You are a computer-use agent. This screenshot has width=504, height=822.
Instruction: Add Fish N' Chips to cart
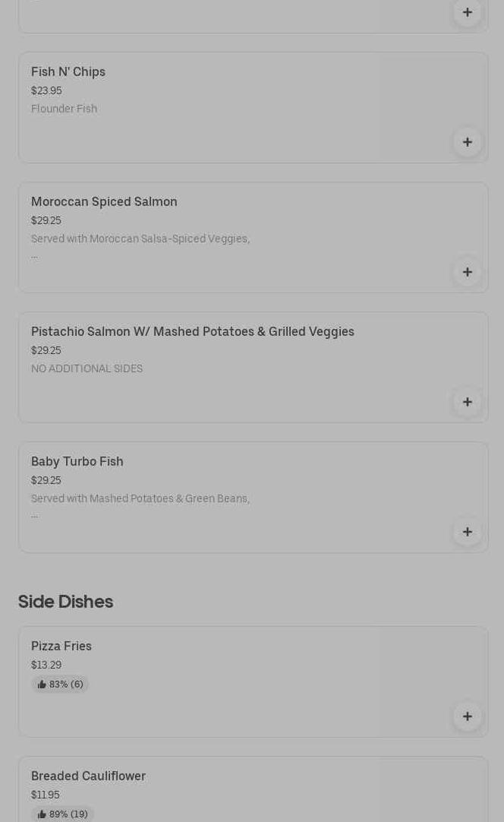pyautogui.click(x=467, y=142)
